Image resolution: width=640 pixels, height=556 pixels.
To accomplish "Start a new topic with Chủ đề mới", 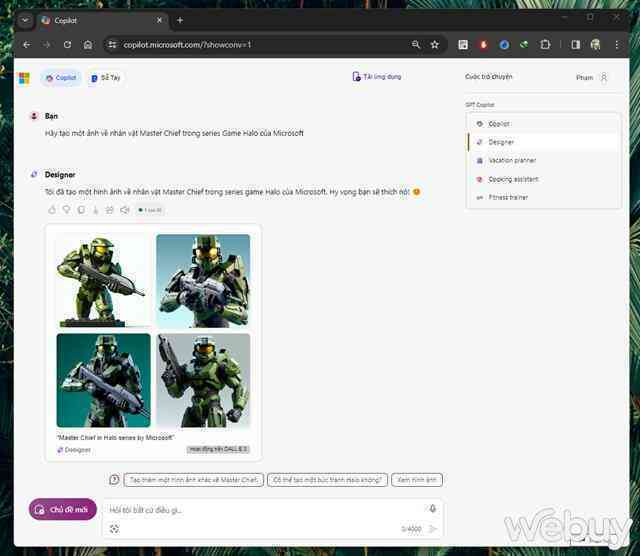I will 62,509.
